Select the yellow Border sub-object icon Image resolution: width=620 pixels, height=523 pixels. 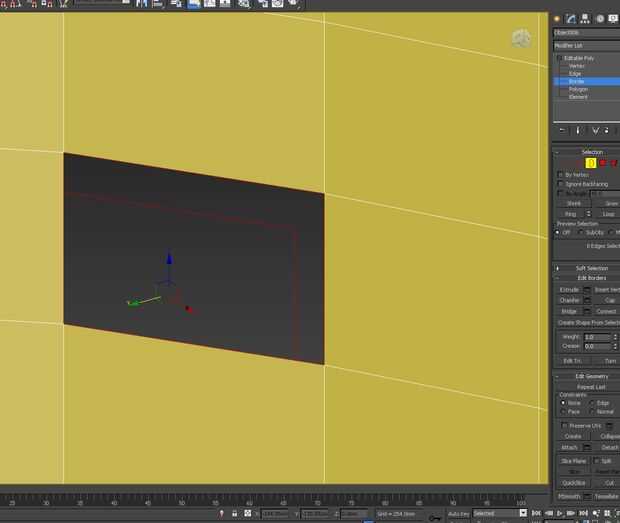[591, 163]
